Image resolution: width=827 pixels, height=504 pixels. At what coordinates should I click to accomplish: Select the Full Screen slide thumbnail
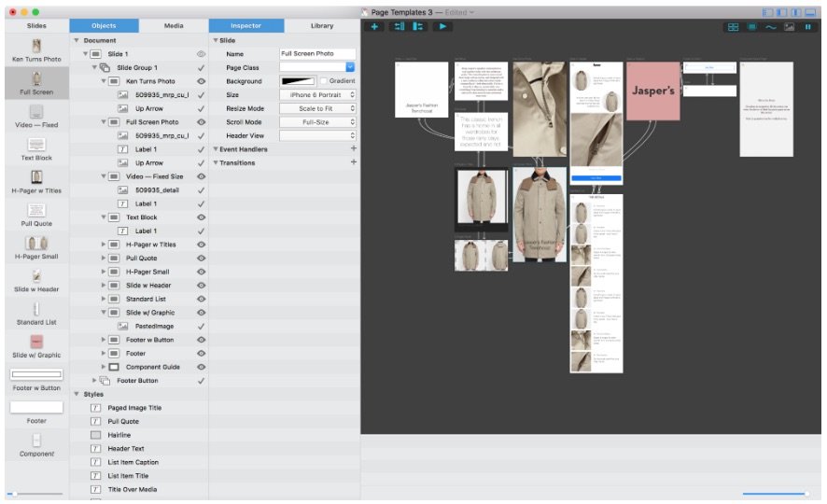[36, 79]
